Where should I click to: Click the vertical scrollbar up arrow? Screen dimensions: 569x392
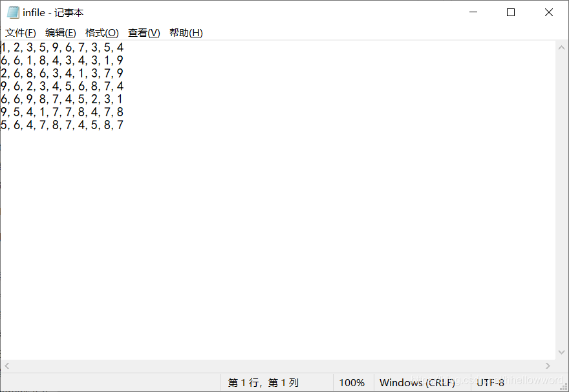[562, 46]
